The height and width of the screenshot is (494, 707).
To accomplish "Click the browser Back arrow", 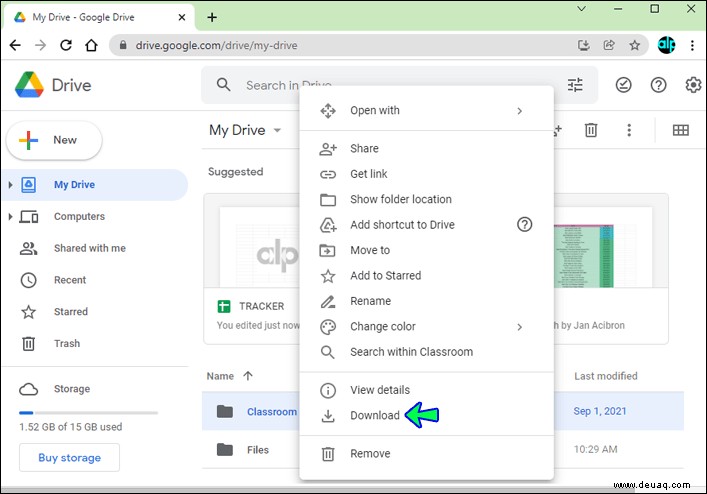I will pos(15,45).
